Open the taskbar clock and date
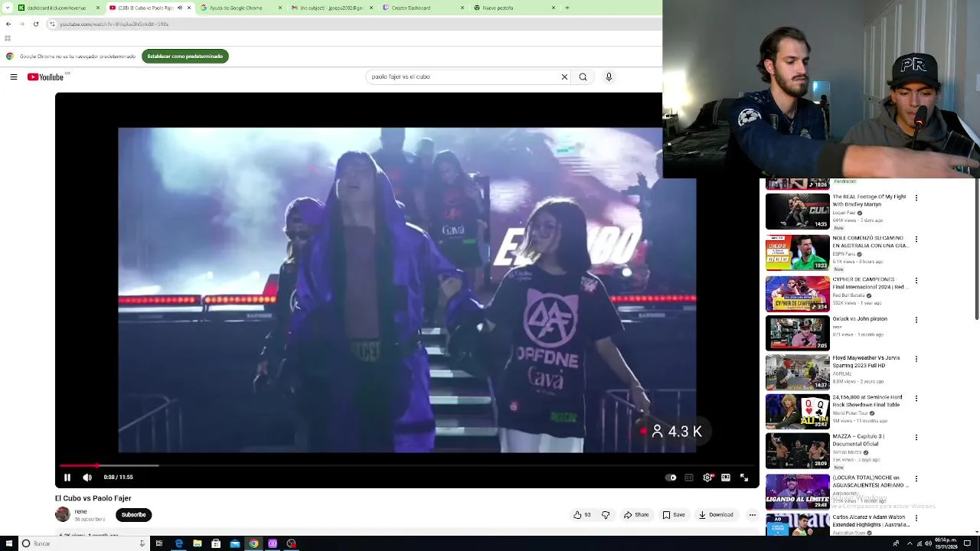This screenshot has width=980, height=551. point(945,543)
